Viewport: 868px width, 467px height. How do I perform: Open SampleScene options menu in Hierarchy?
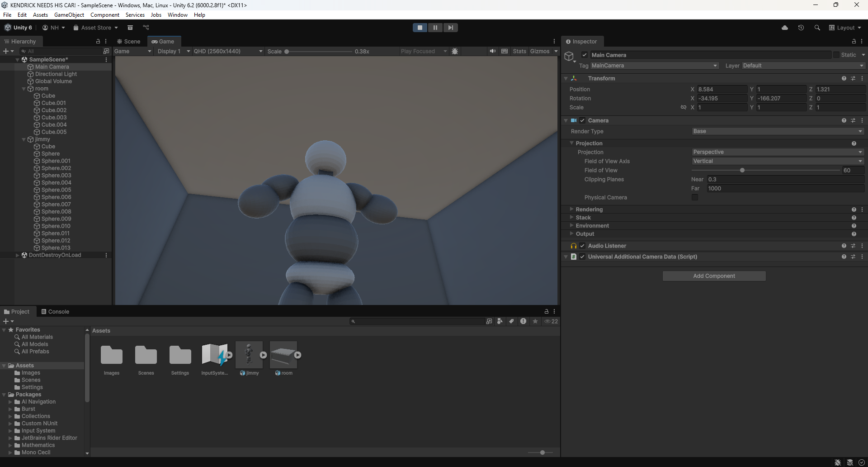[x=106, y=59]
